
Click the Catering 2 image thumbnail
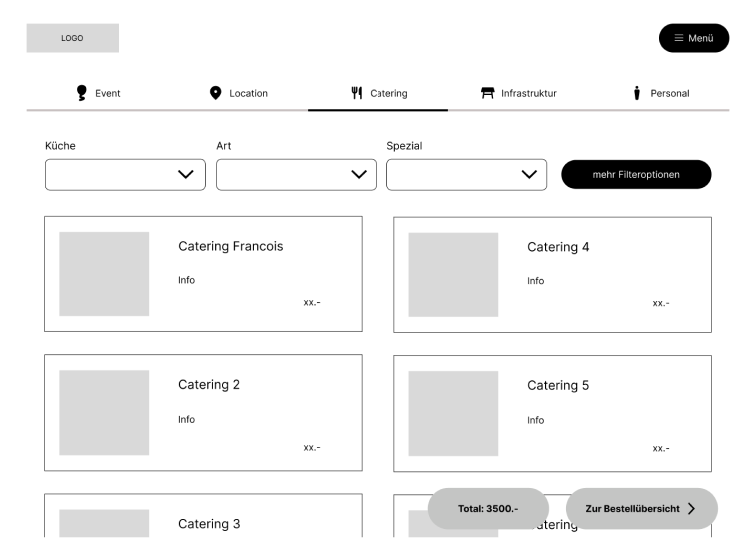(104, 413)
